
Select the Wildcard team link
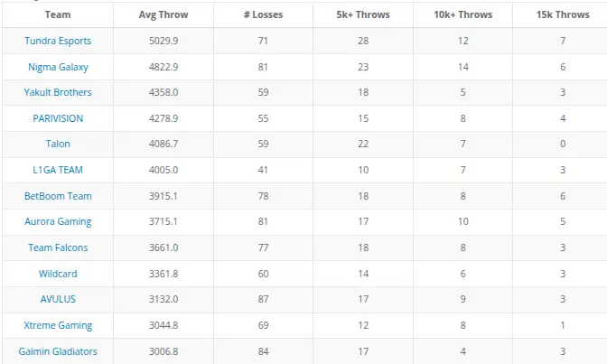pyautogui.click(x=58, y=274)
